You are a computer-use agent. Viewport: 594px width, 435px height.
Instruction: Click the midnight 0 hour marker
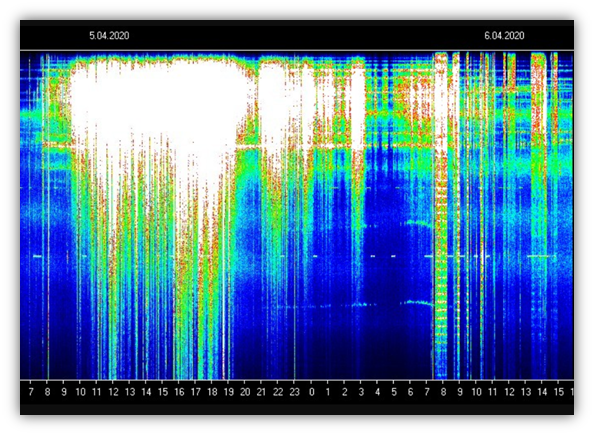tap(311, 392)
